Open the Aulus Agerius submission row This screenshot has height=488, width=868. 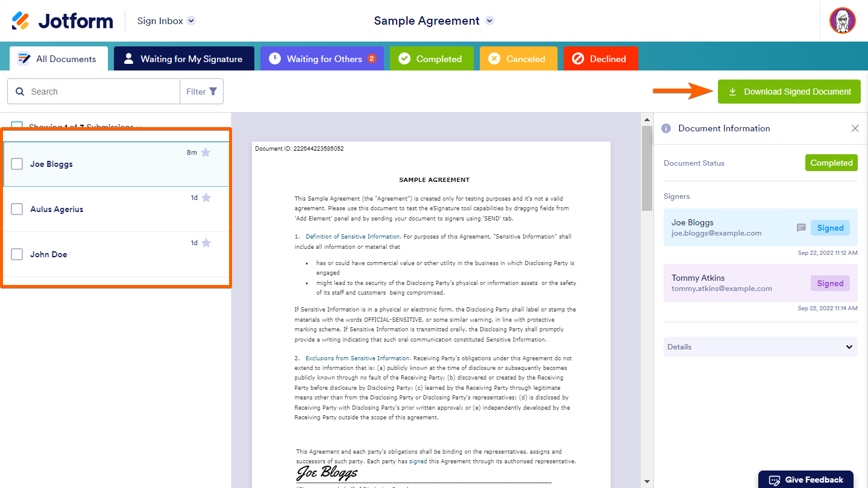[116, 209]
